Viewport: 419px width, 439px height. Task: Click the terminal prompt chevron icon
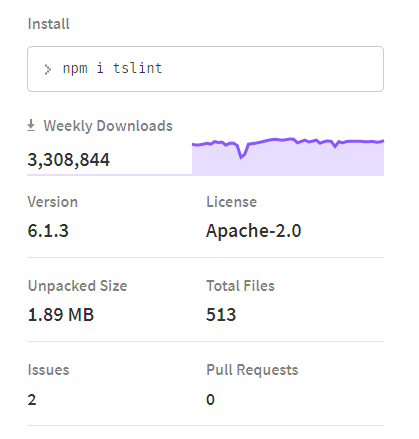pos(48,69)
